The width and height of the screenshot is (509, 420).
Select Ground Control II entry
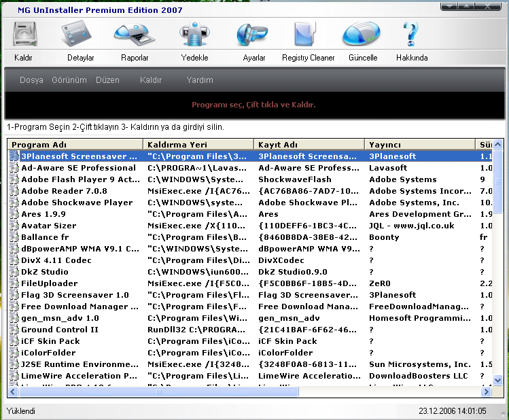(250, 330)
